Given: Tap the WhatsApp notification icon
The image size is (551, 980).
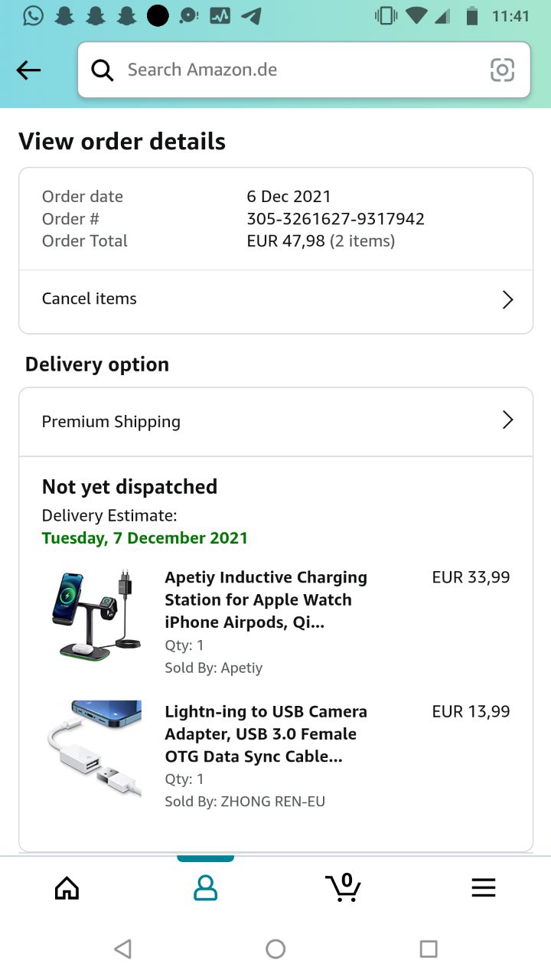Looking at the screenshot, I should click(x=33, y=15).
